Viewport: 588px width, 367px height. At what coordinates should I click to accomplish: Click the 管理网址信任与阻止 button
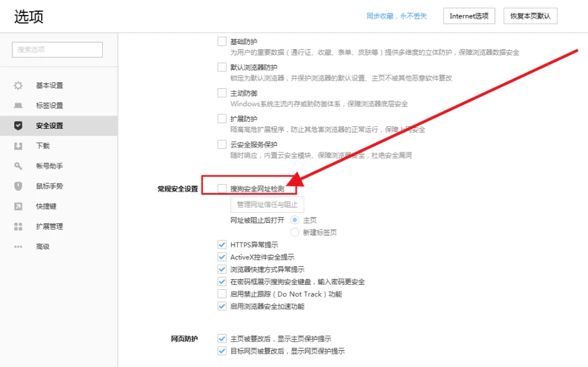267,205
